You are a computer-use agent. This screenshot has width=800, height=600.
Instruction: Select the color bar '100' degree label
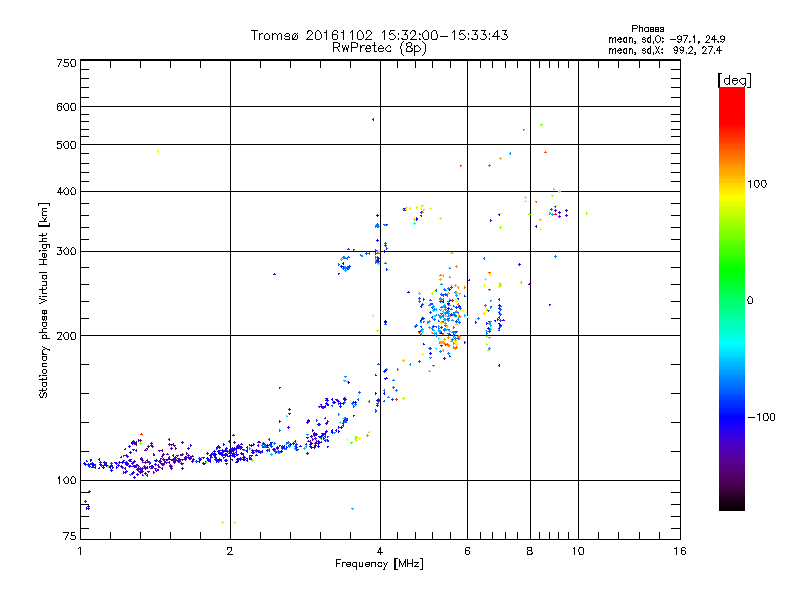pyautogui.click(x=757, y=184)
